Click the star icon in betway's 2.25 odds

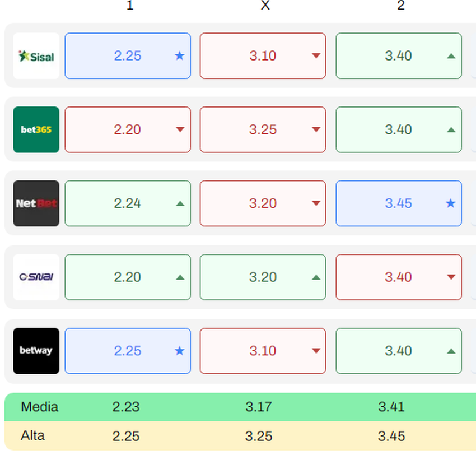[x=179, y=351]
